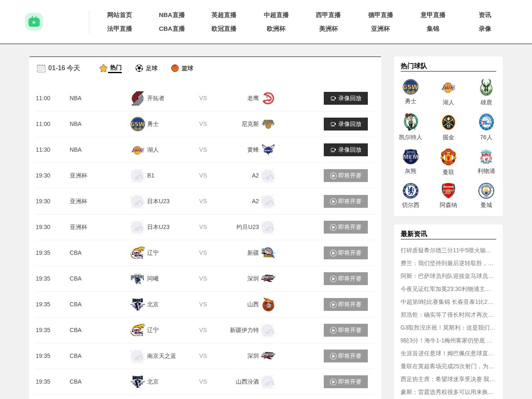This screenshot has height=399, width=532.
Task: Open NBA直播 in the navigation menu
Action: point(172,15)
